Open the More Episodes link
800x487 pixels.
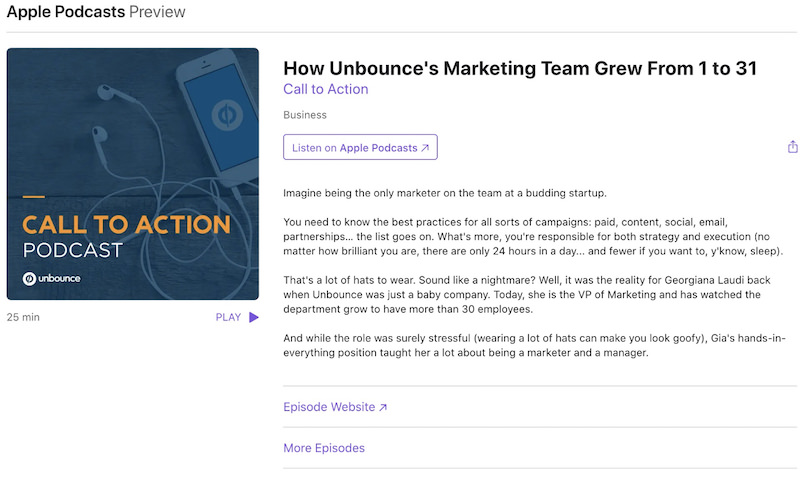point(324,448)
